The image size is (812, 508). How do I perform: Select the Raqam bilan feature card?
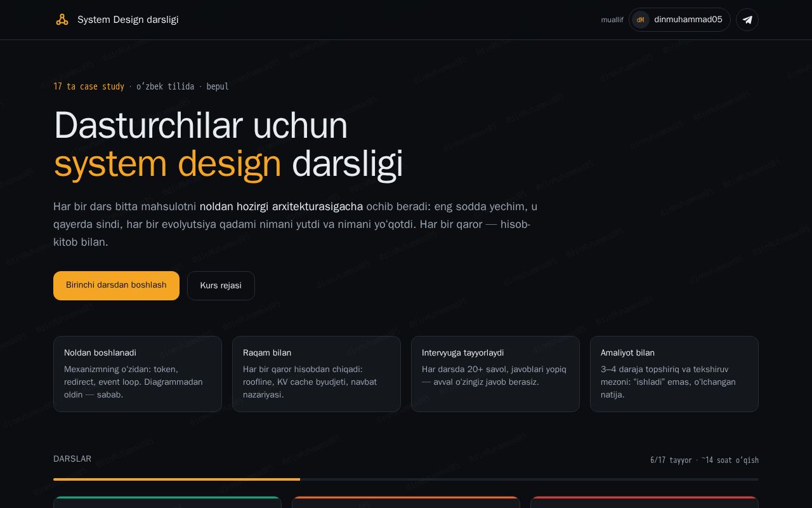[x=317, y=374]
